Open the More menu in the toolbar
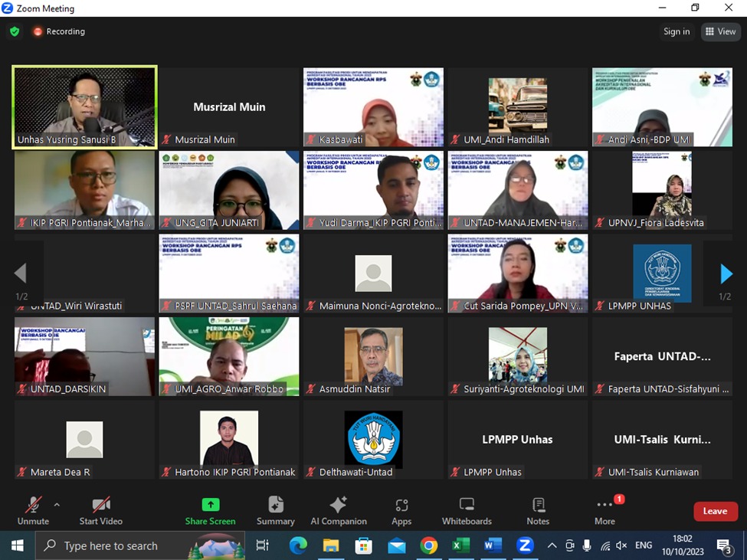Viewport: 747px width, 560px height. pos(604,511)
